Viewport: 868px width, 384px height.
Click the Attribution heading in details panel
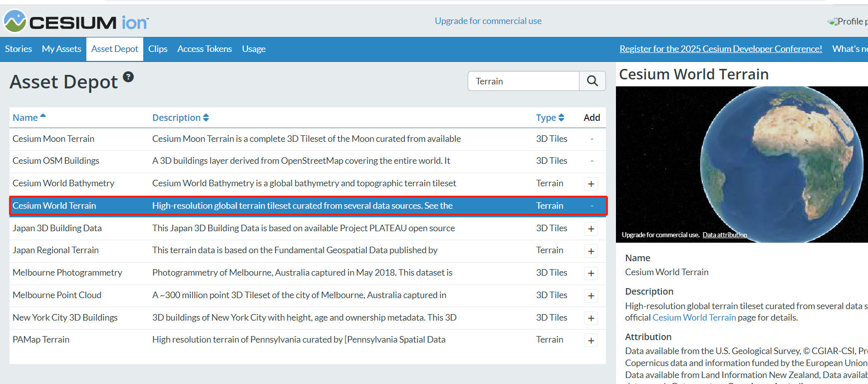pos(648,337)
